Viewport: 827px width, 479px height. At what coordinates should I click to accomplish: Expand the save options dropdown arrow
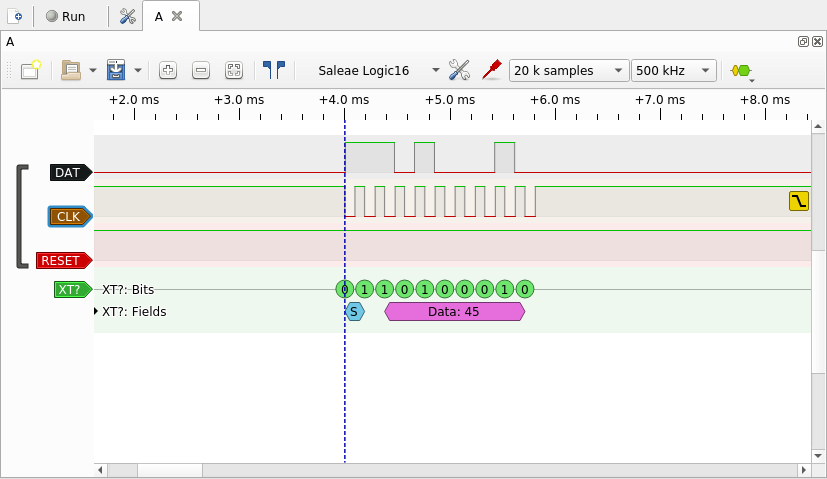point(138,70)
